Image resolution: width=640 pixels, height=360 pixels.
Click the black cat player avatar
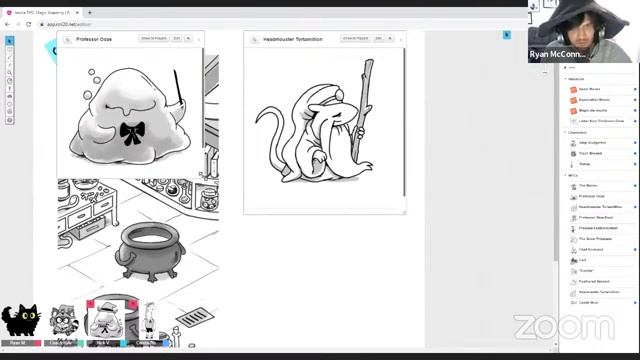(x=21, y=321)
